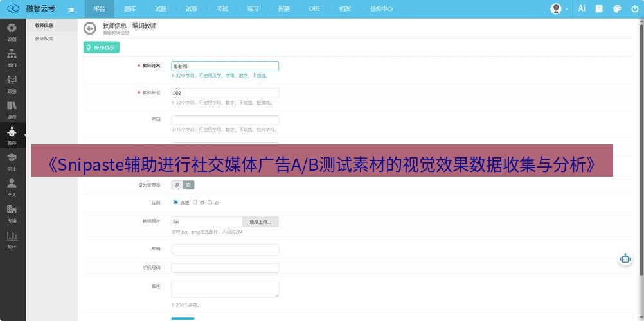Viewport: 644px width, 321px height.
Task: Focus the 密码 password input field
Action: coord(225,120)
